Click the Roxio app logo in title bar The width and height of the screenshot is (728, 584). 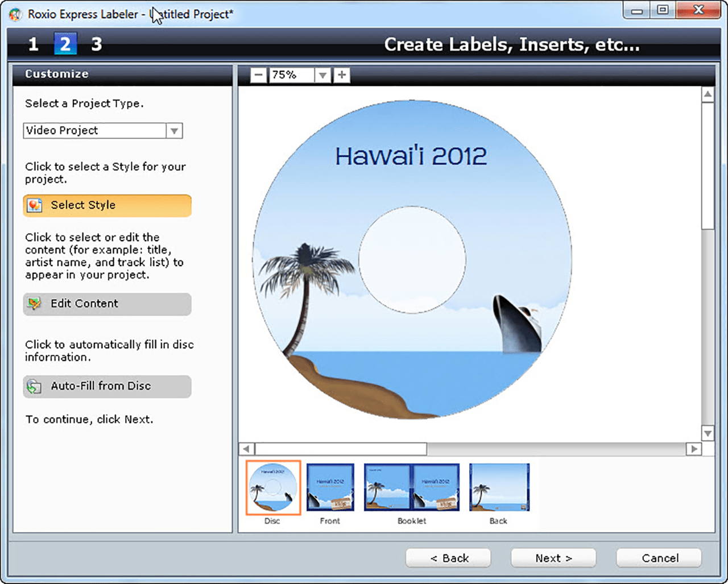pos(16,14)
